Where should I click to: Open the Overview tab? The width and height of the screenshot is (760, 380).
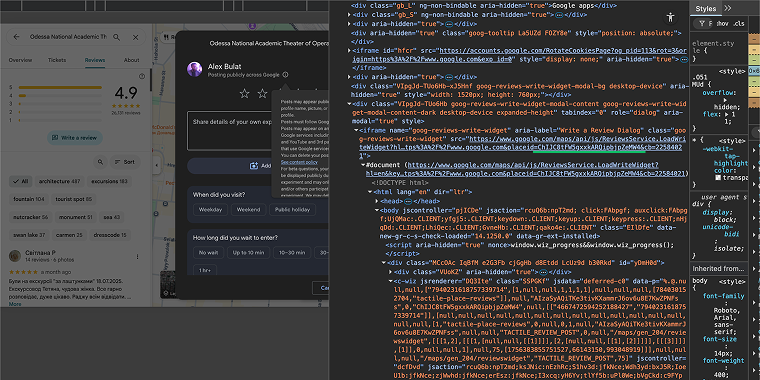point(20,60)
